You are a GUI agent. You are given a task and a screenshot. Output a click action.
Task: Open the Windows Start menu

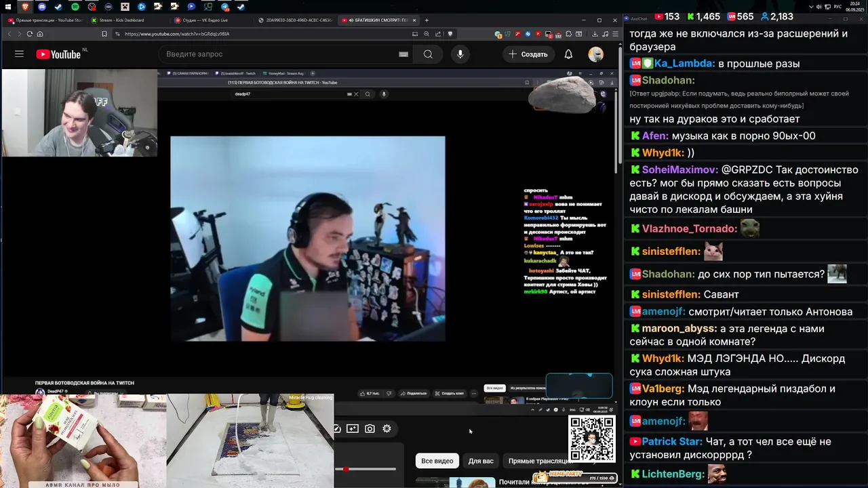pyautogui.click(x=8, y=7)
